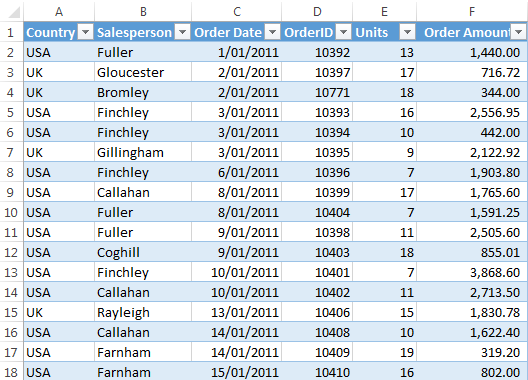The image size is (528, 380).
Task: Select column A header
Action: [59, 11]
